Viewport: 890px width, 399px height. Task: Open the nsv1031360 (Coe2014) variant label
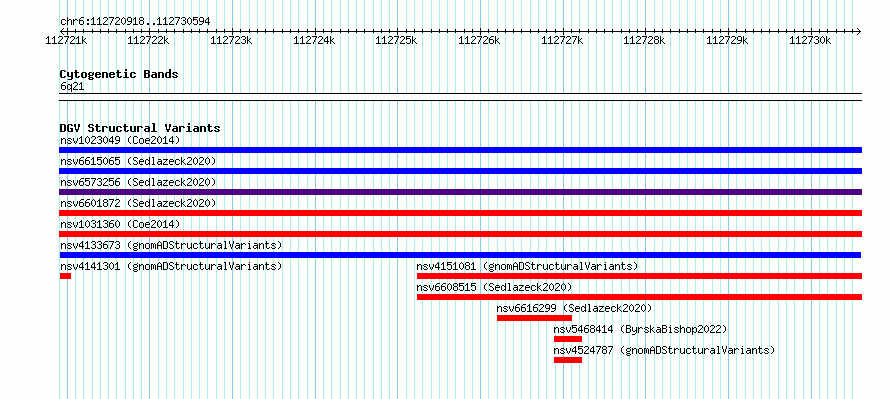(x=120, y=224)
